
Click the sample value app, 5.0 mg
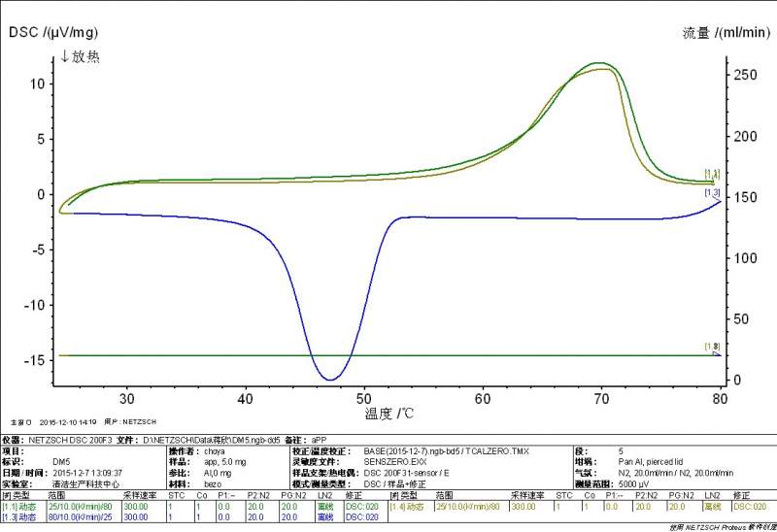click(225, 462)
